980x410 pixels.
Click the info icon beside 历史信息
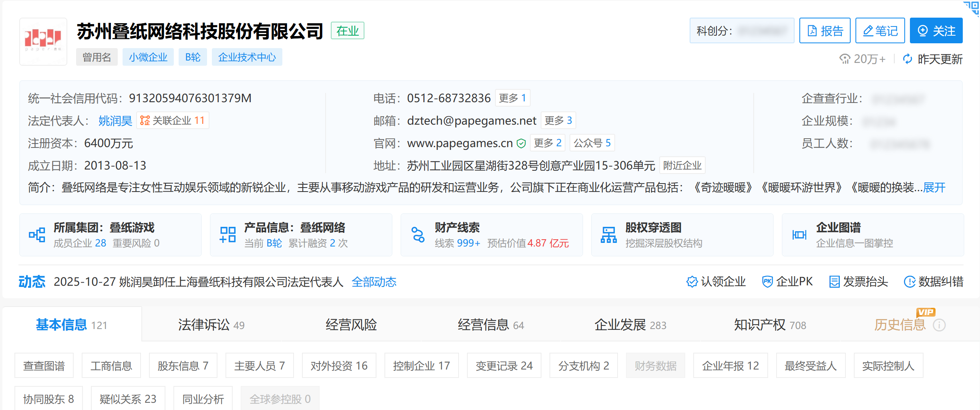[939, 325]
